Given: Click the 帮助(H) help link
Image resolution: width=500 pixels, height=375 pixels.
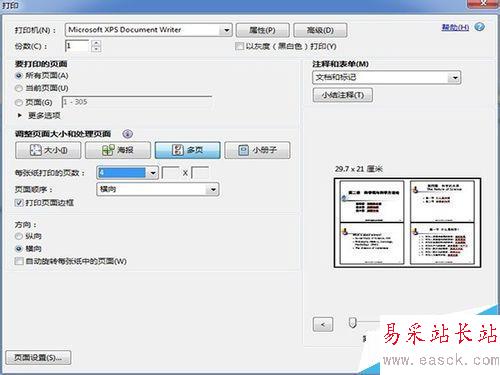Looking at the screenshot, I should pos(455,27).
